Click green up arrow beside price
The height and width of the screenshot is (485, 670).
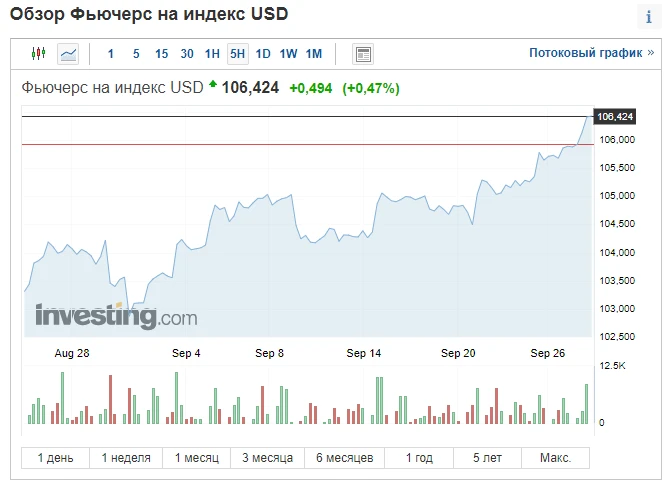pos(213,84)
